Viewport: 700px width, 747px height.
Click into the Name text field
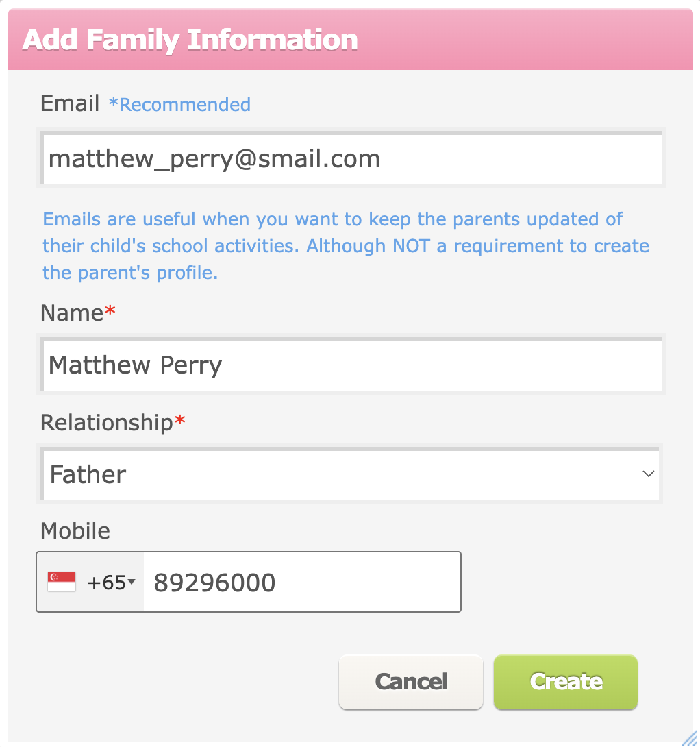point(350,365)
